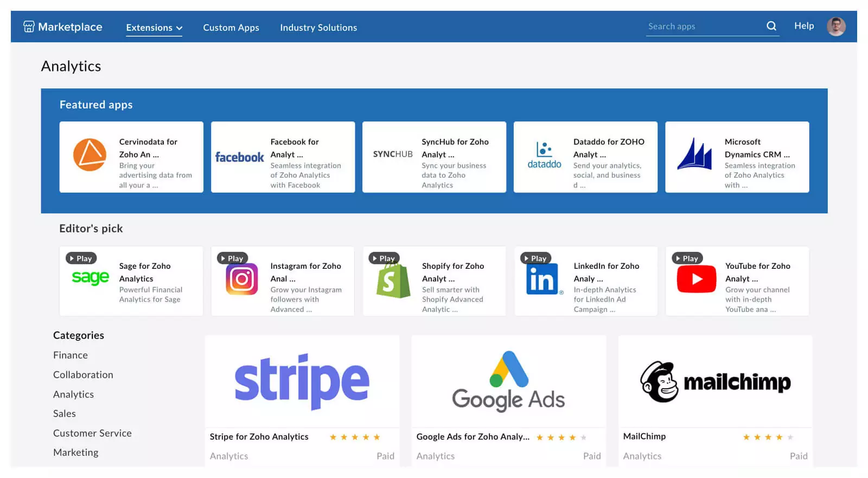Select the Sales category
The height and width of the screenshot is (478, 868).
(x=65, y=414)
